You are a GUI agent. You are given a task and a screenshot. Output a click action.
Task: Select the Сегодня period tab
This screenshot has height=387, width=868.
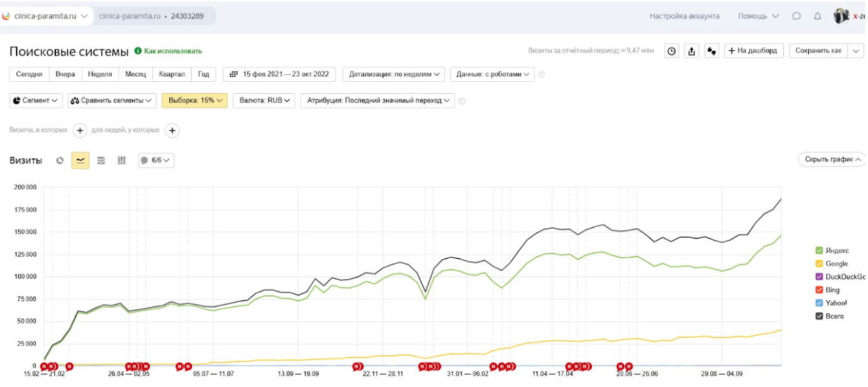(x=29, y=74)
